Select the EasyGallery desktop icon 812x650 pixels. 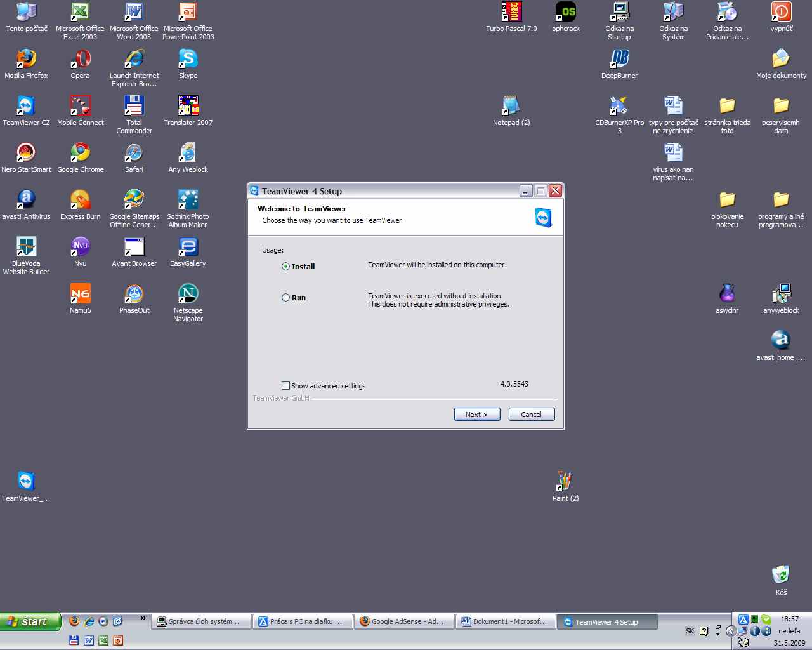click(x=188, y=252)
